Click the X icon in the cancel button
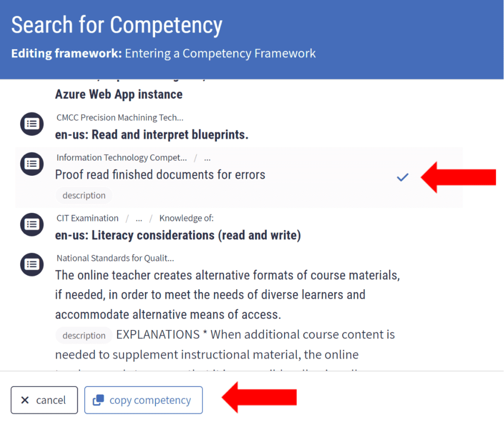 [25, 400]
